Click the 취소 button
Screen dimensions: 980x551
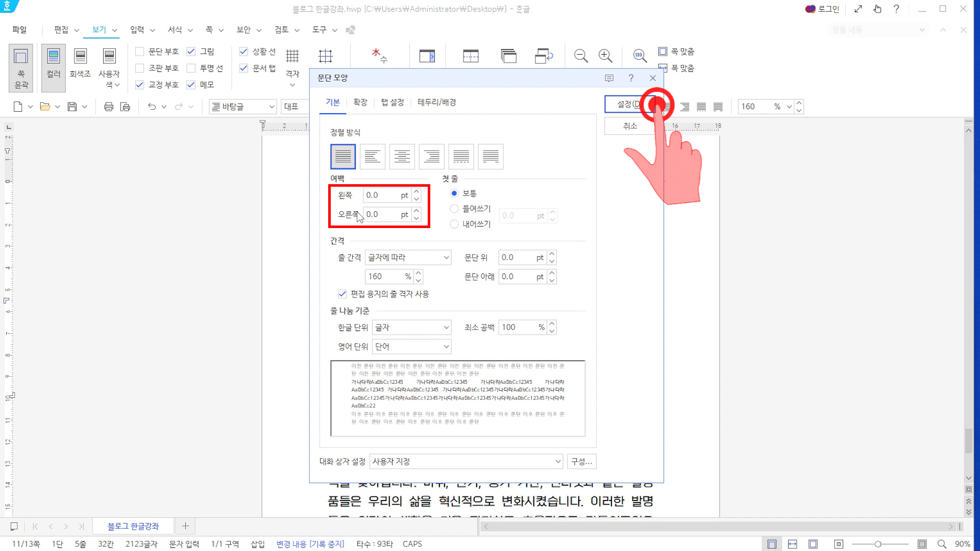[x=630, y=126]
